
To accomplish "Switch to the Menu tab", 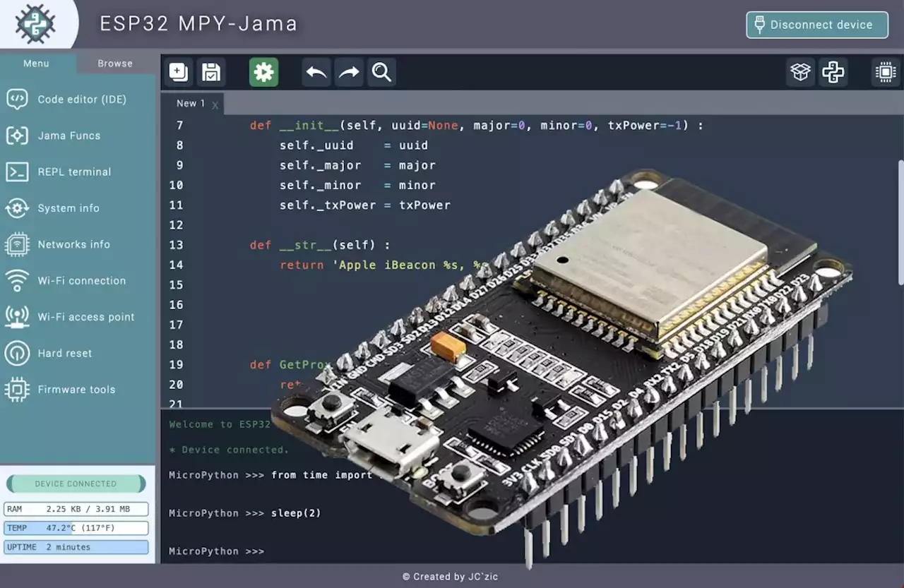I will [36, 64].
